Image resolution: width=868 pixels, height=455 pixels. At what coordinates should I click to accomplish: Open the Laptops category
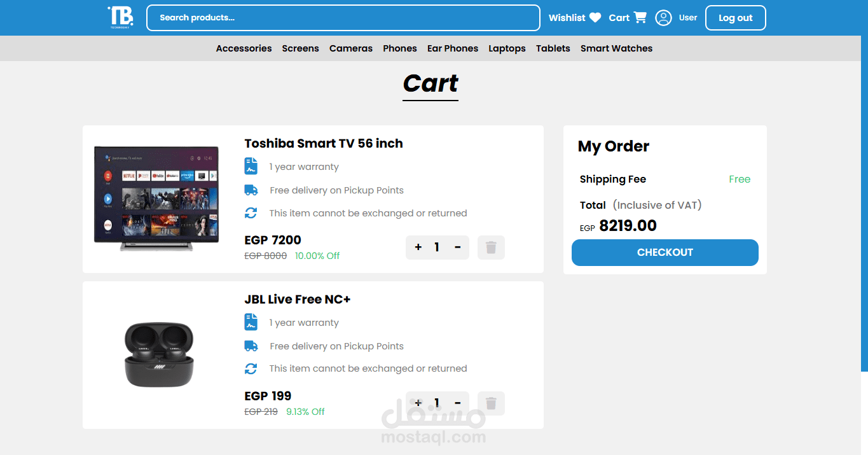507,48
